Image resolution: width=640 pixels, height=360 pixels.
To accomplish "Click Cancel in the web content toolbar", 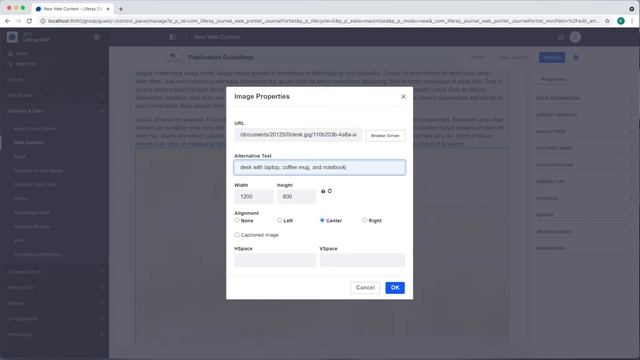I will pos(477,58).
